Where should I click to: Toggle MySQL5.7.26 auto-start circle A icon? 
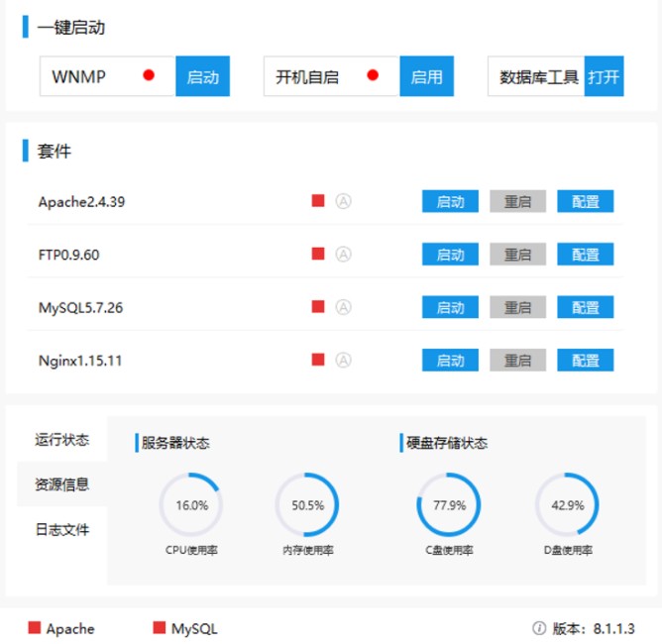point(343,307)
